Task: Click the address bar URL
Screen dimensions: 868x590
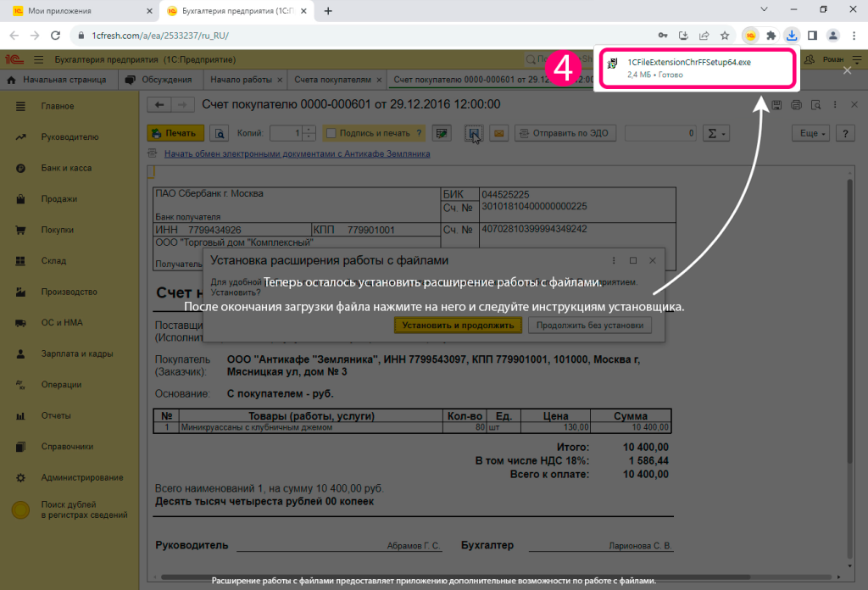Action: coord(160,36)
